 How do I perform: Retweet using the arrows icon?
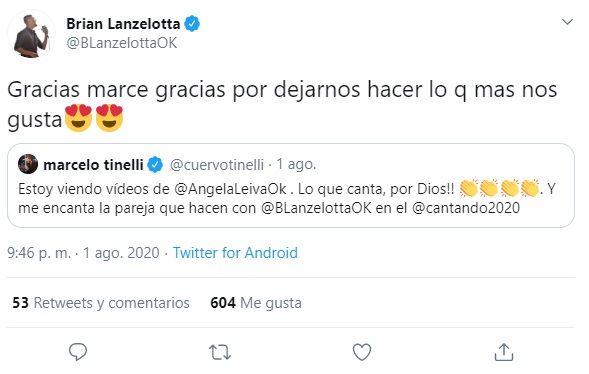(x=220, y=353)
